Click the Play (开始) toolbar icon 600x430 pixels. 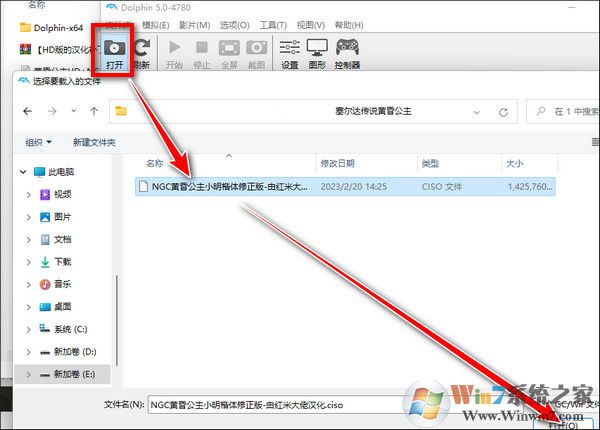click(x=174, y=54)
